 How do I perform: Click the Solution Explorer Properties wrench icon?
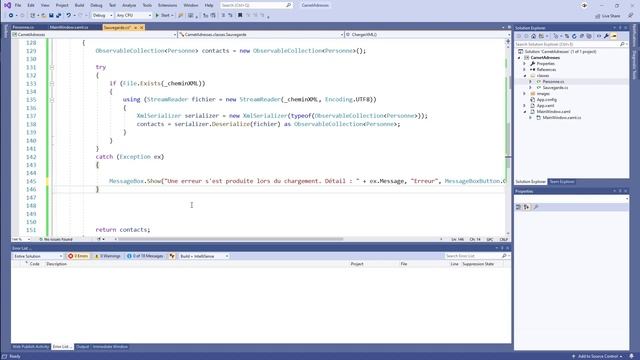tap(607, 36)
